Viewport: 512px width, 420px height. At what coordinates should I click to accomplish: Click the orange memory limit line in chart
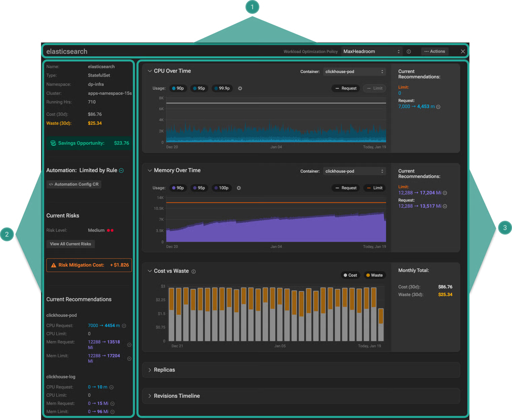click(276, 202)
